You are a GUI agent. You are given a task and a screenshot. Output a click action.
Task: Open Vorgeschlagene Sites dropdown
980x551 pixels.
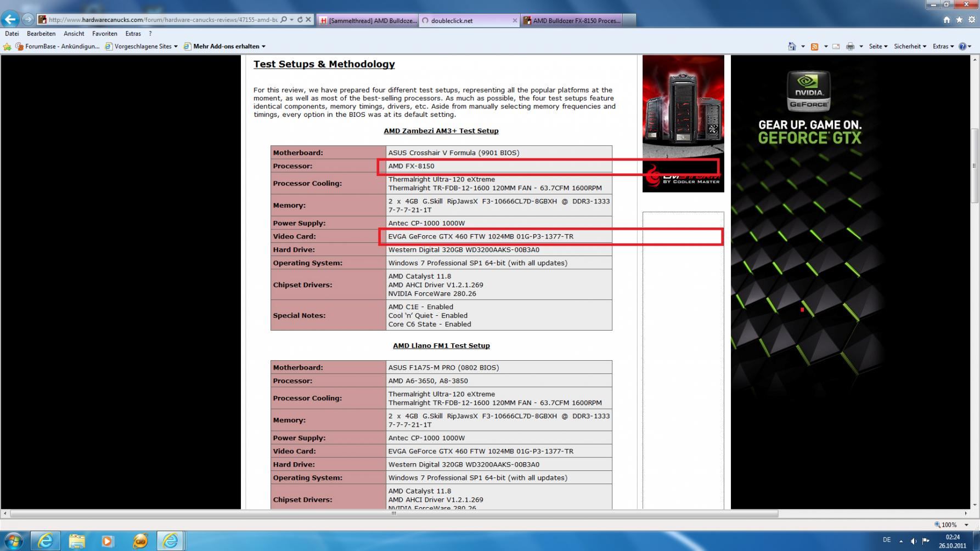[141, 47]
